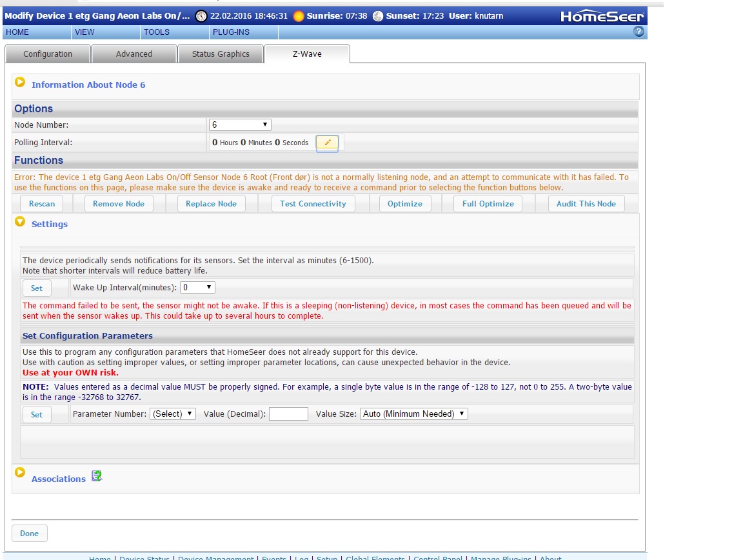Switch to the Configuration tab

[48, 54]
